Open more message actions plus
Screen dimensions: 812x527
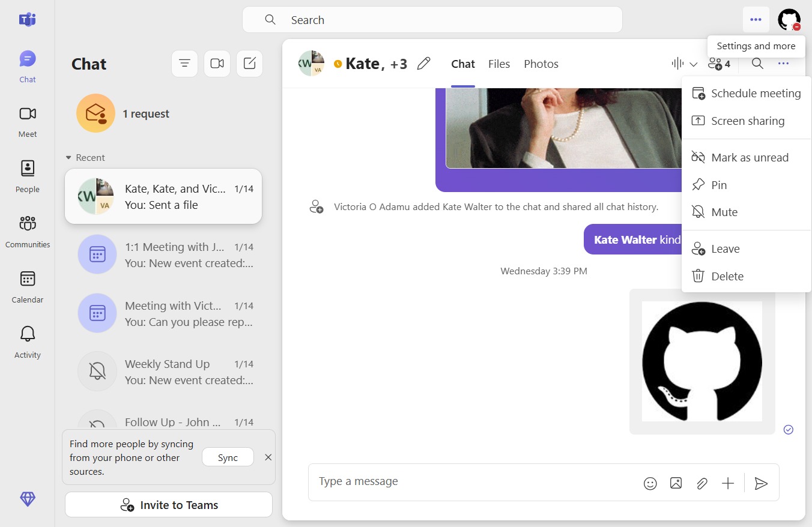pos(728,483)
